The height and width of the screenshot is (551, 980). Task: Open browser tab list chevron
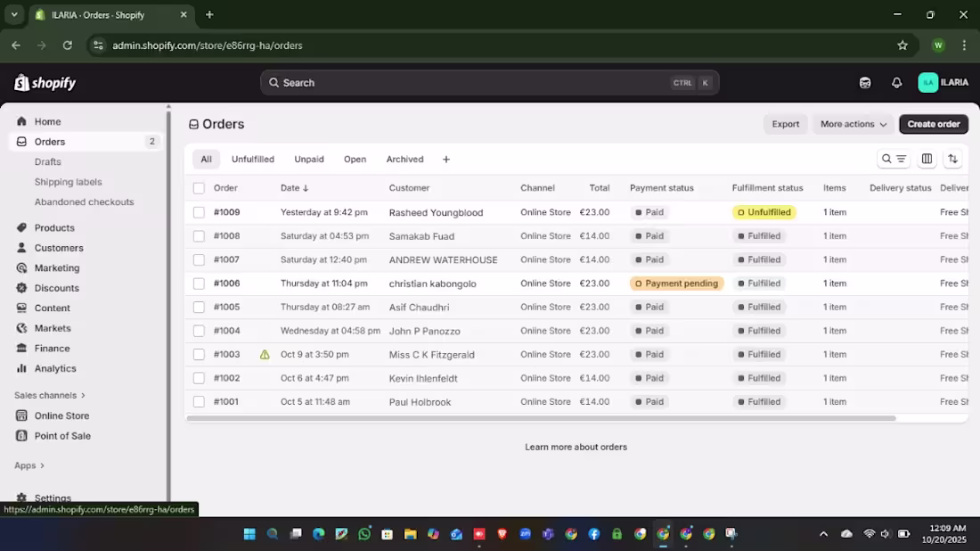pos(14,14)
